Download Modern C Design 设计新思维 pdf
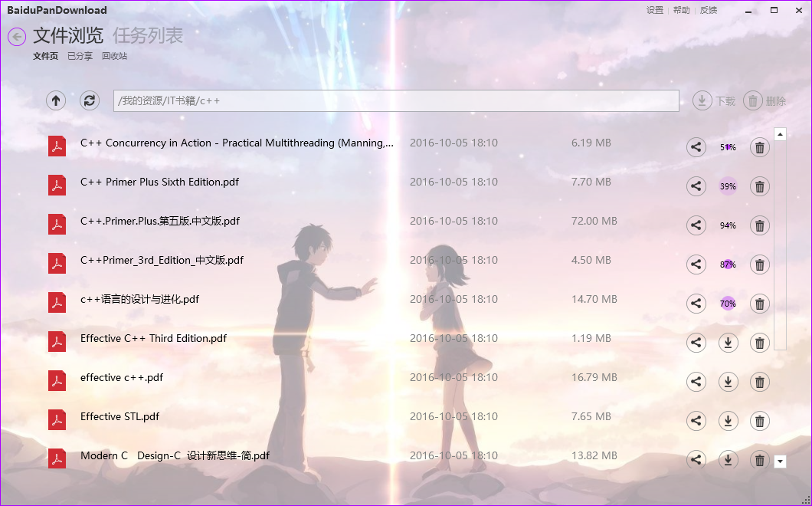The height and width of the screenshot is (506, 812). (x=728, y=460)
